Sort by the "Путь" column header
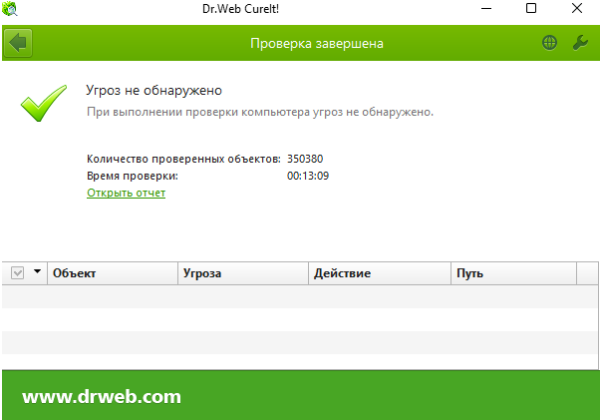 [514, 273]
